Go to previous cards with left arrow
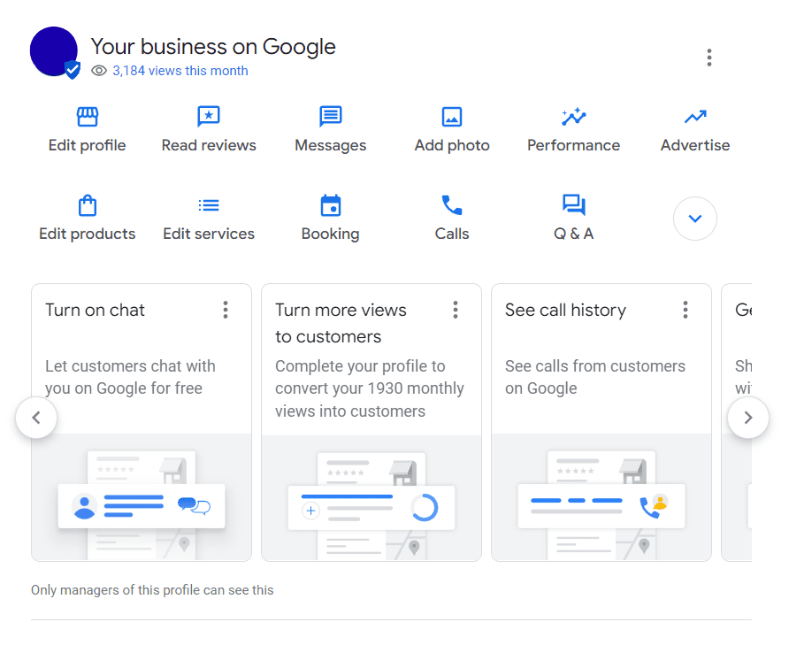 [x=36, y=418]
